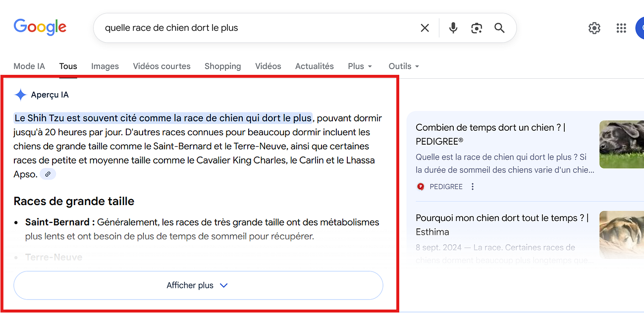Click the PEDIGREE favicon
The image size is (644, 322).
[421, 187]
